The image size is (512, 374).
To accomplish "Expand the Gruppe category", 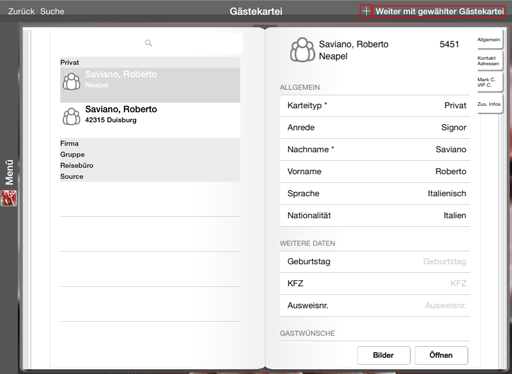I will pos(150,154).
